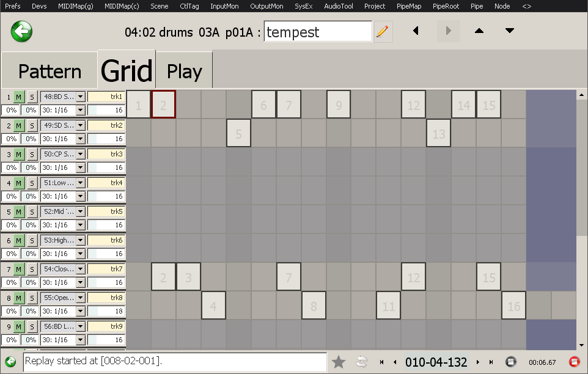Click the green back arrow next to the pattern title
Viewport: 588px width, 374px height.
[21, 31]
